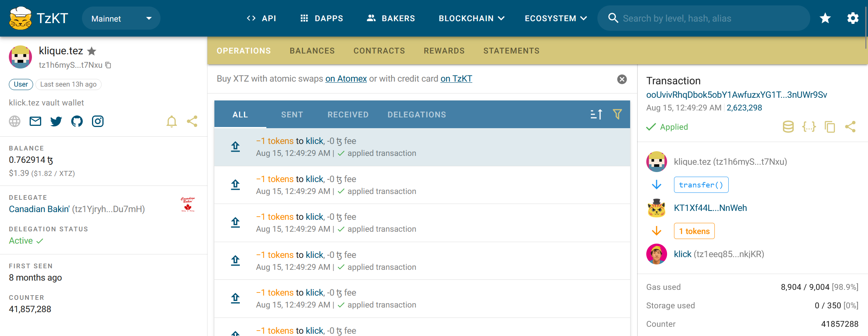Dismiss the Buy XTZ banner
868x336 pixels.
pos(622,79)
